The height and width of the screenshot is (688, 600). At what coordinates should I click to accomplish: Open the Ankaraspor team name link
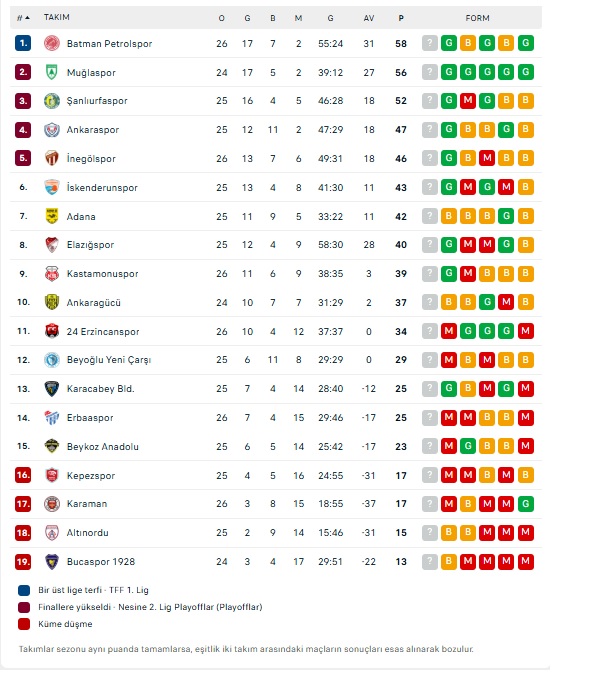coord(95,130)
